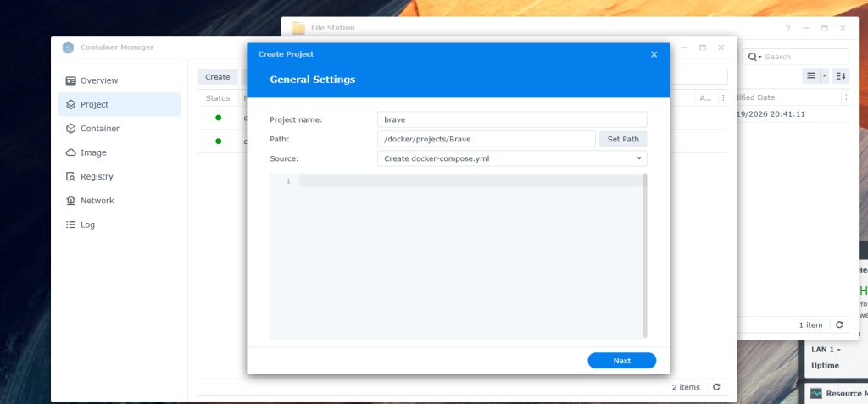Click the Status column header
Viewport: 868px width, 404px height.
(218, 98)
